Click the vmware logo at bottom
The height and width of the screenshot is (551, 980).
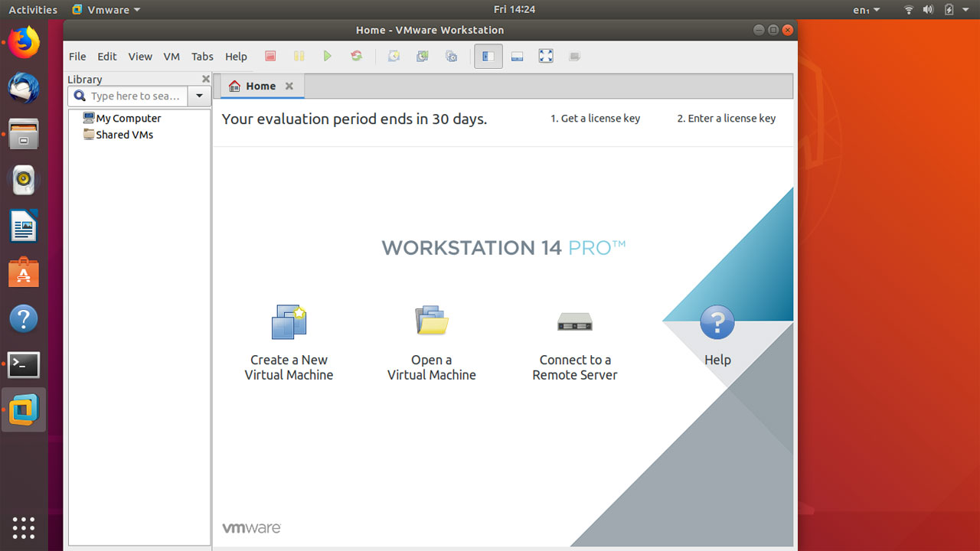[x=251, y=527]
